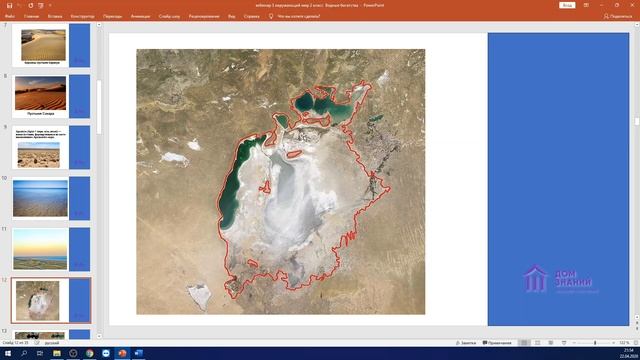
Task: Open the Zoom app from taskbar
Action: pos(106,353)
